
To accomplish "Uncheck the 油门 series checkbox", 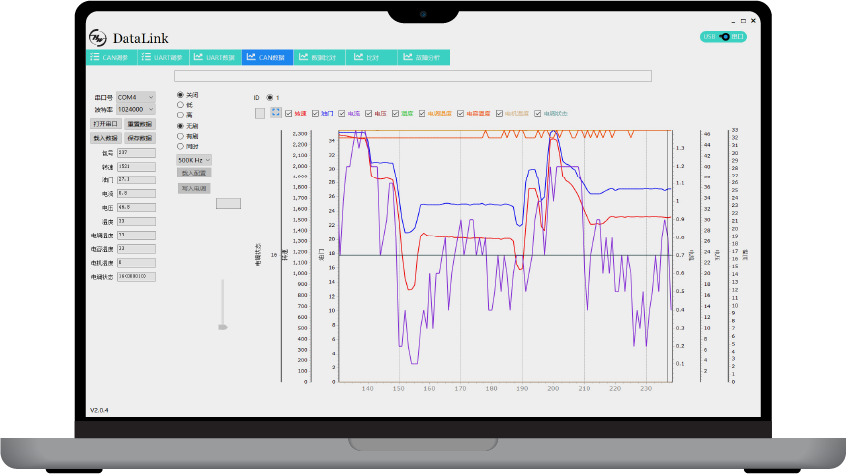I will (x=315, y=114).
